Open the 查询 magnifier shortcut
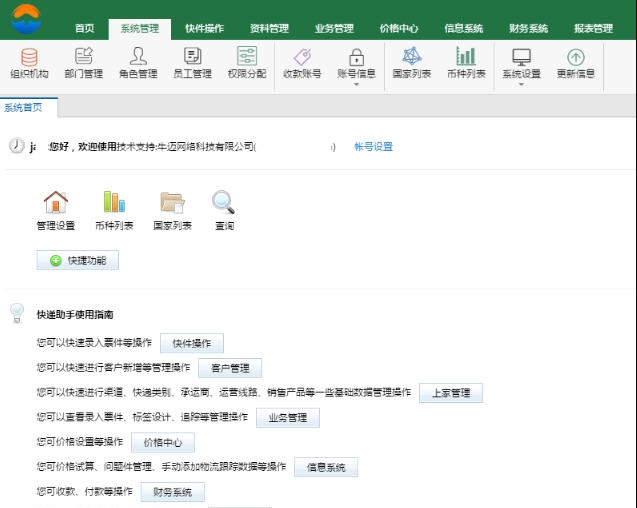637x508 pixels. click(224, 203)
